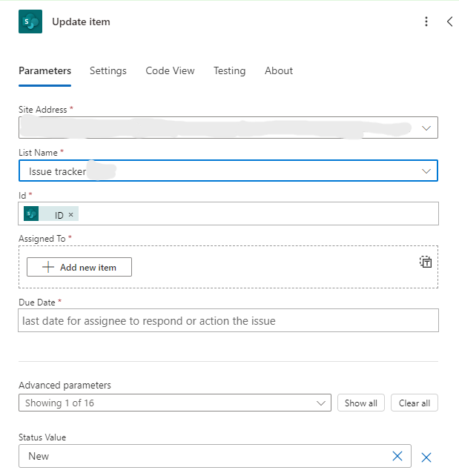Click the Status Value label
Screen dimensions: 459x476
click(42, 437)
